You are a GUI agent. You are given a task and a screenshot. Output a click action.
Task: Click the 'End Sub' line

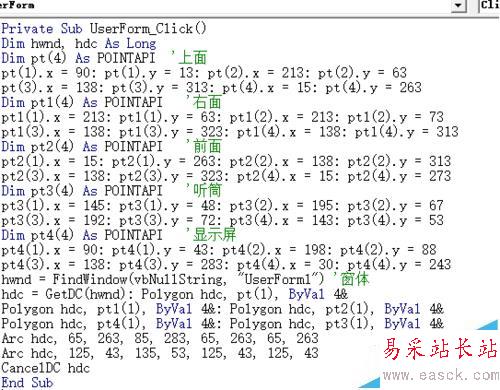tap(27, 383)
